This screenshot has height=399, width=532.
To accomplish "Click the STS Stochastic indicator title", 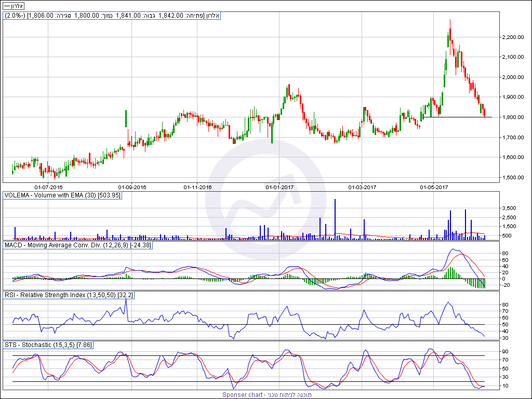I will pos(55,344).
